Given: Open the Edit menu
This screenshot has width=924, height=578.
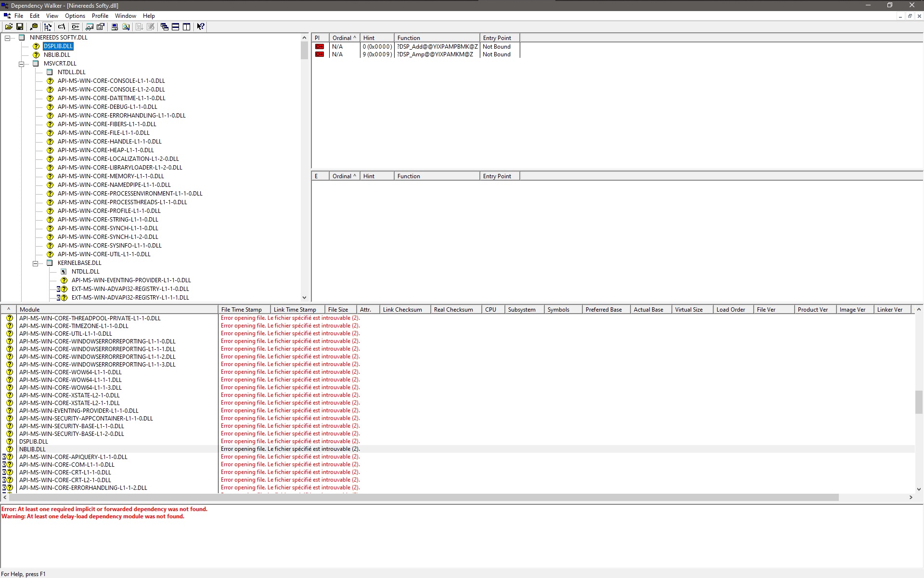Looking at the screenshot, I should 35,16.
